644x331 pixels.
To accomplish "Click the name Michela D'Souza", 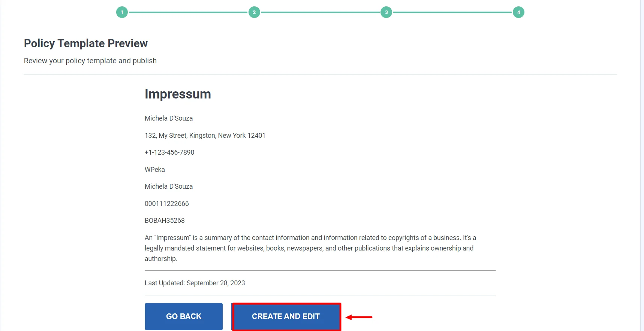I will tap(168, 118).
